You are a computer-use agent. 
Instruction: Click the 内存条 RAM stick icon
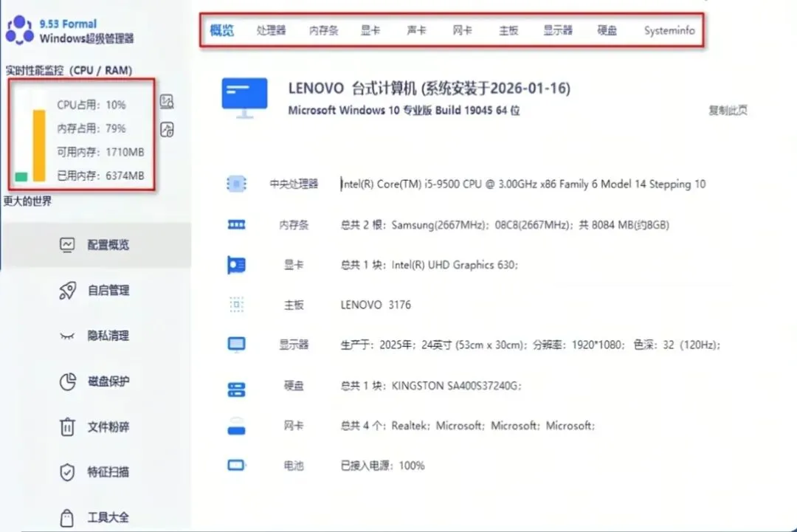[236, 224]
